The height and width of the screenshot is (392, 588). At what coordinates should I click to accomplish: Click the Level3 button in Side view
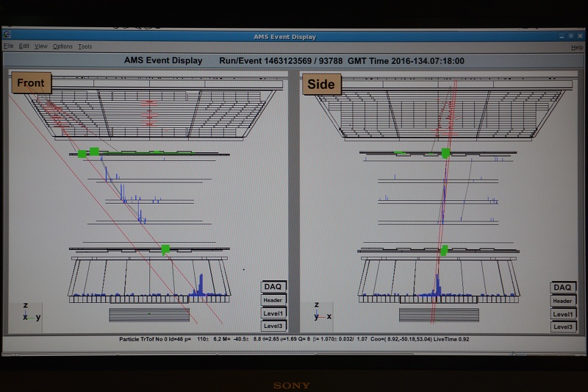tap(562, 327)
